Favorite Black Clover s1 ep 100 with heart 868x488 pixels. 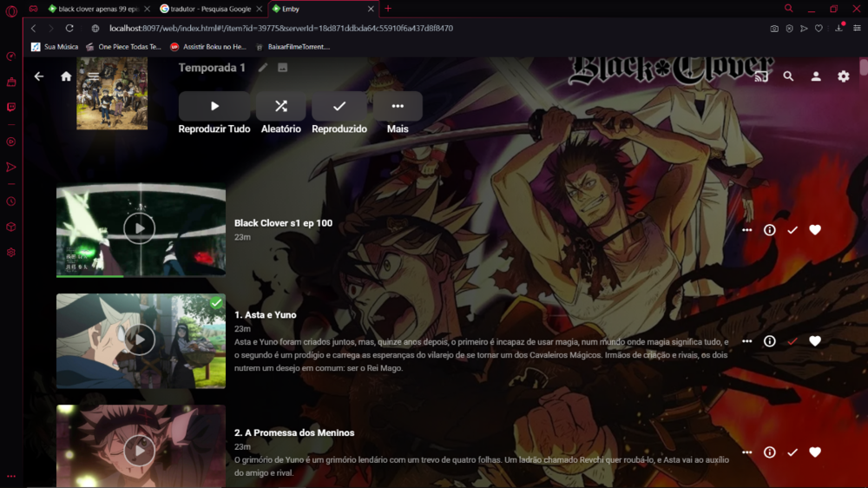click(815, 230)
